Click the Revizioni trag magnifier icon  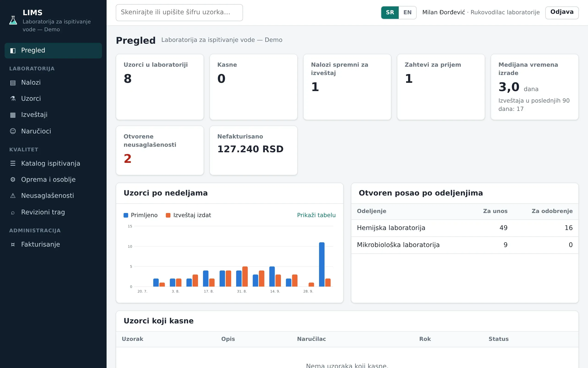click(13, 212)
